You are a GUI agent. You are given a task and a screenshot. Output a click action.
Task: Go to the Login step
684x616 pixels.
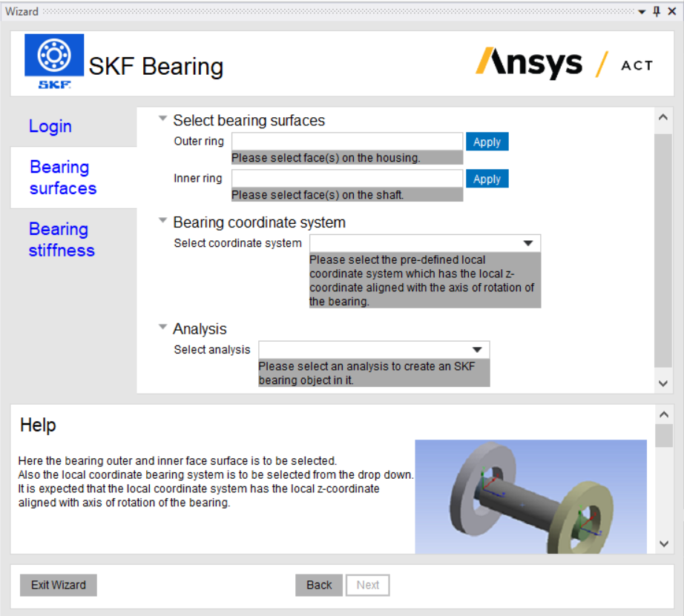tap(50, 127)
